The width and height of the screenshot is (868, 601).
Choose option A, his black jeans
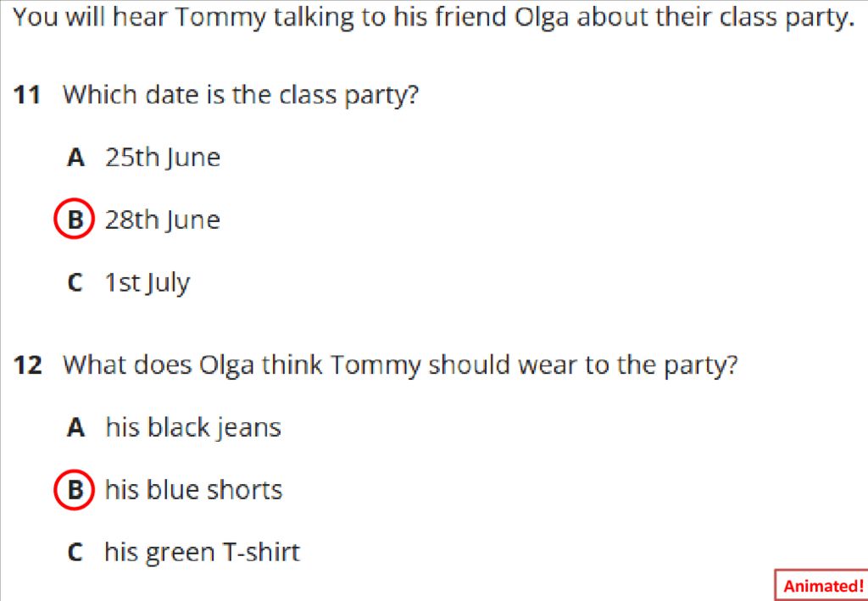coord(174,427)
